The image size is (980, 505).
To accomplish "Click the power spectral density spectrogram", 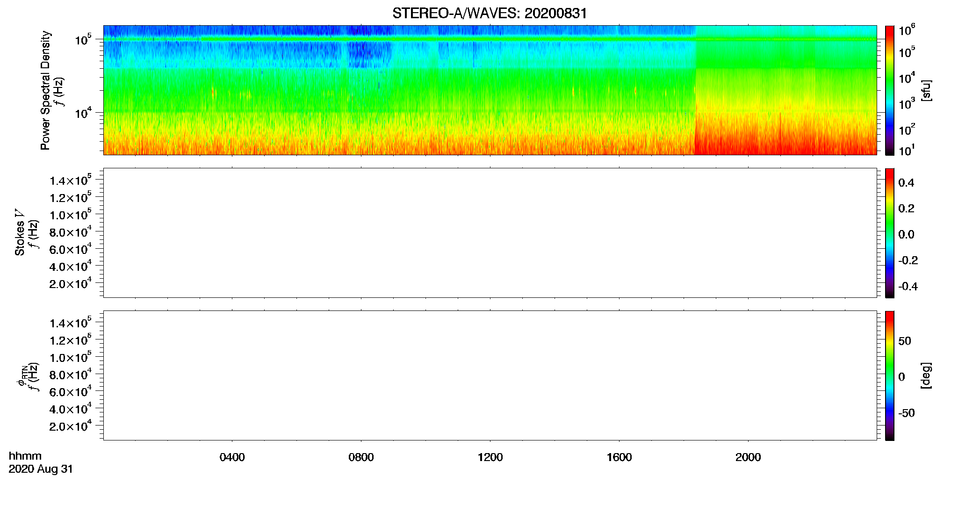I will (x=490, y=90).
